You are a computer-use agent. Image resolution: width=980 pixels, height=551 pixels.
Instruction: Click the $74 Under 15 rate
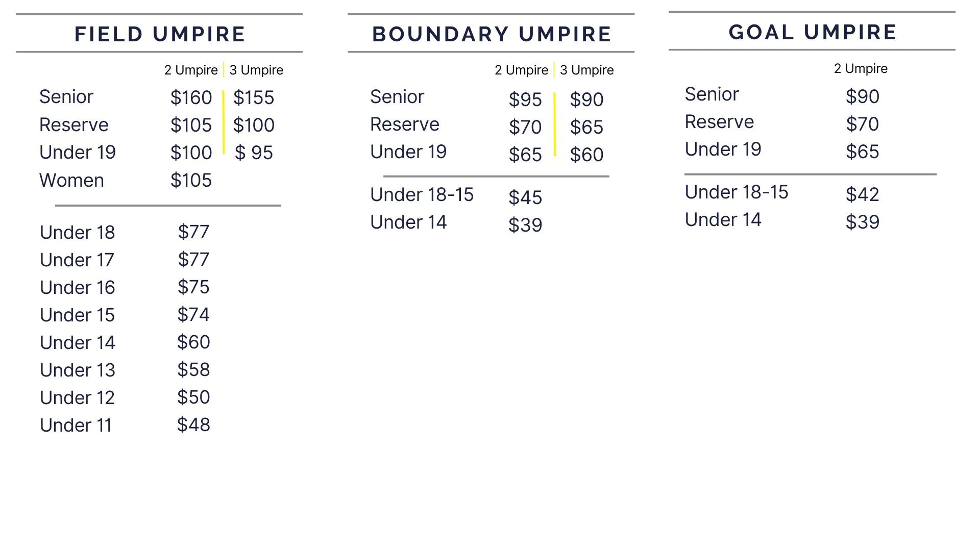[193, 314]
